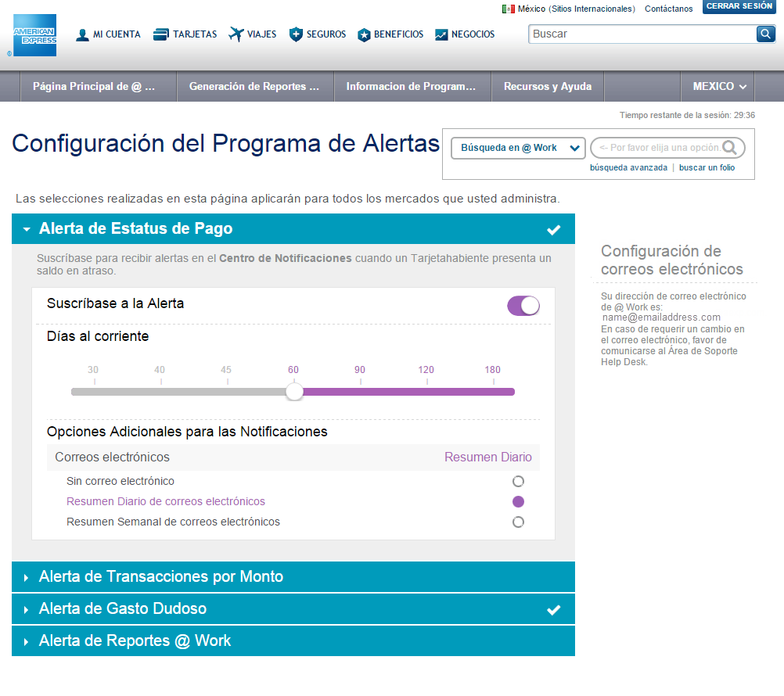
Task: Toggle the Suscríbase a la Alerta switch
Action: (523, 306)
